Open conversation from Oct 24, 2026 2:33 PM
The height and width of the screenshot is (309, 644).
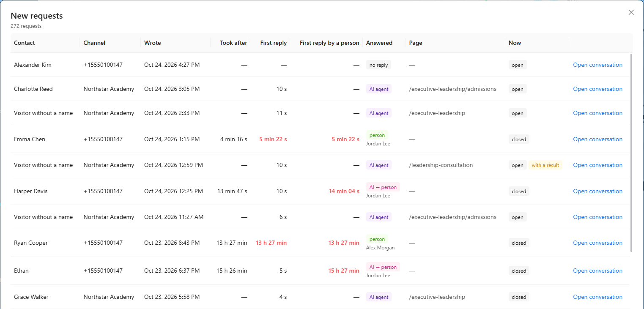(x=597, y=113)
